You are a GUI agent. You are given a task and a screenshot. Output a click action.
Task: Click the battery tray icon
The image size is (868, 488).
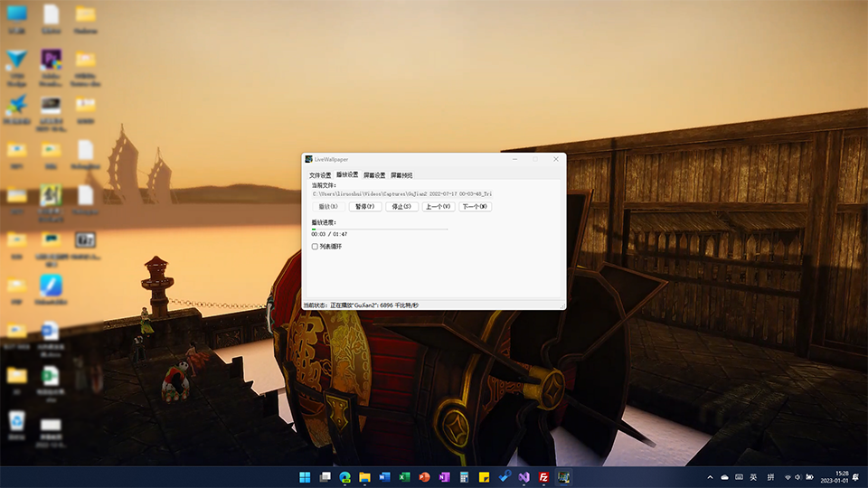pyautogui.click(x=809, y=477)
